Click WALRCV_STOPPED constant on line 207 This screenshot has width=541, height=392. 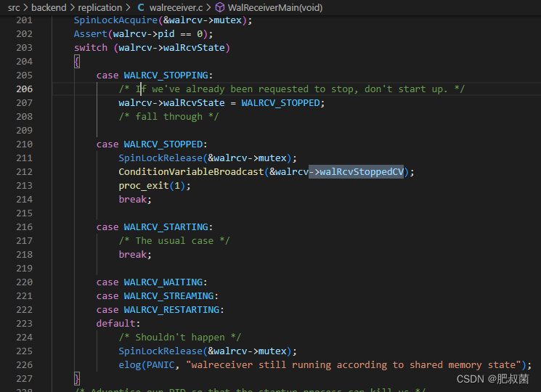click(280, 103)
